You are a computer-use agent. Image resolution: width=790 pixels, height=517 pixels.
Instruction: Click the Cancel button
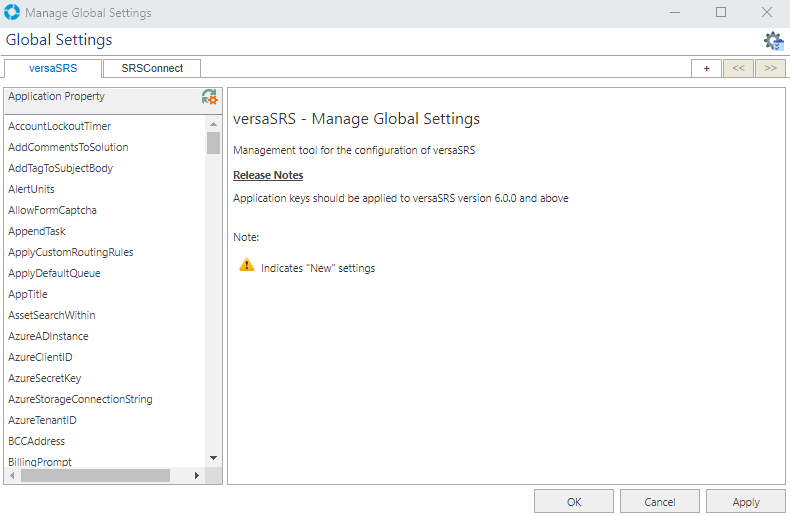pos(660,502)
